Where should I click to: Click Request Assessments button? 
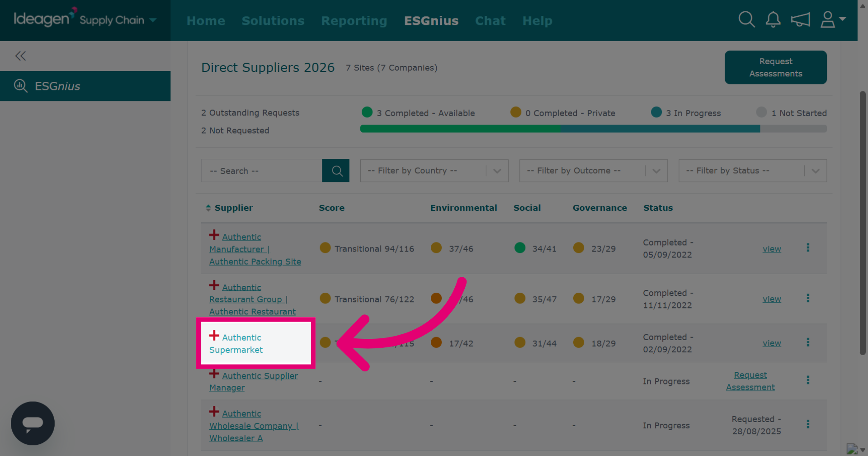[x=776, y=67]
